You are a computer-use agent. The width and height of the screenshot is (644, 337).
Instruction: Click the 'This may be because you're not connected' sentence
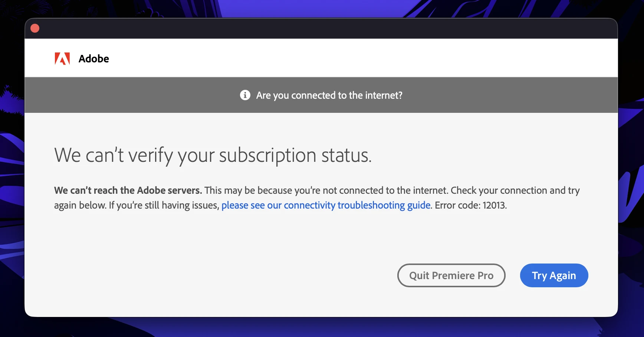click(x=326, y=190)
